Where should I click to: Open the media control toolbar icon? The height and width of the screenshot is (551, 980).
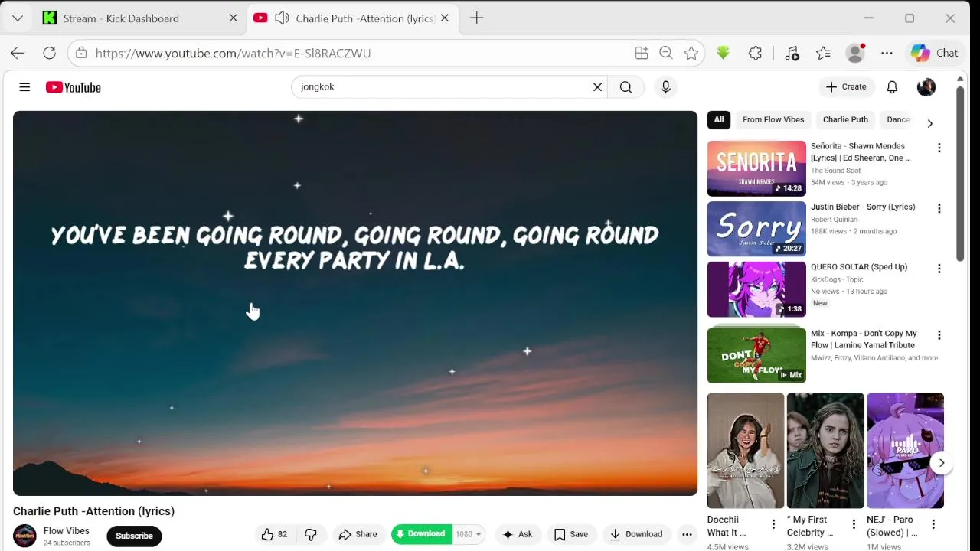click(x=792, y=53)
